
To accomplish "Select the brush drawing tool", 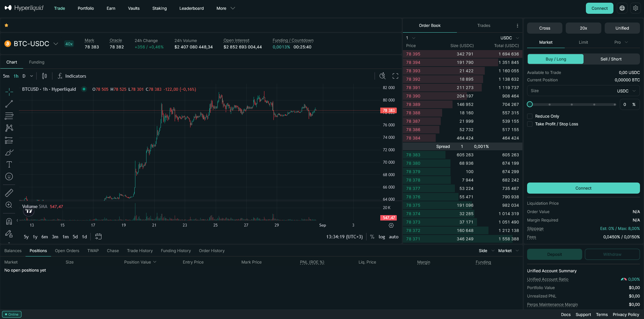I will click(9, 152).
